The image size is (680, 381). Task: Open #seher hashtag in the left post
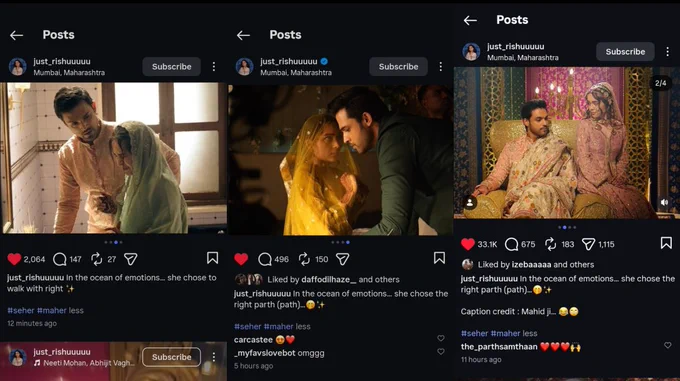click(x=21, y=310)
